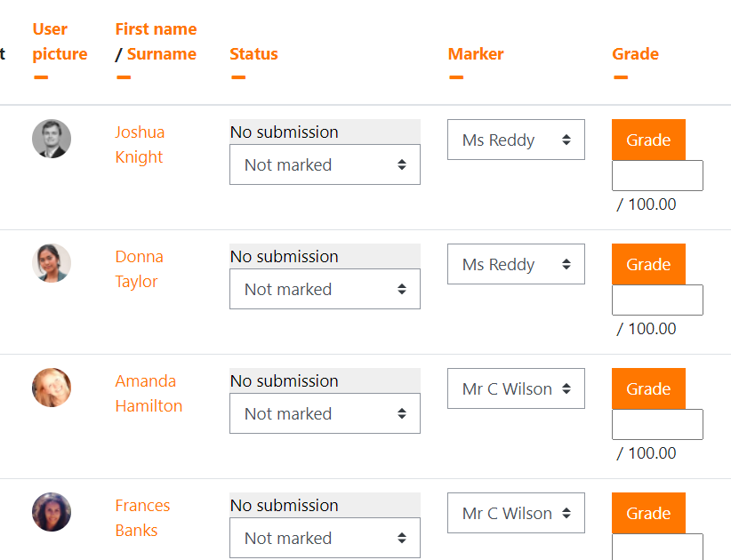Viewport: 731px width, 560px height.
Task: Expand Amanda Hamilton's Mr C Wilson marker dropdown
Action: tap(516, 388)
